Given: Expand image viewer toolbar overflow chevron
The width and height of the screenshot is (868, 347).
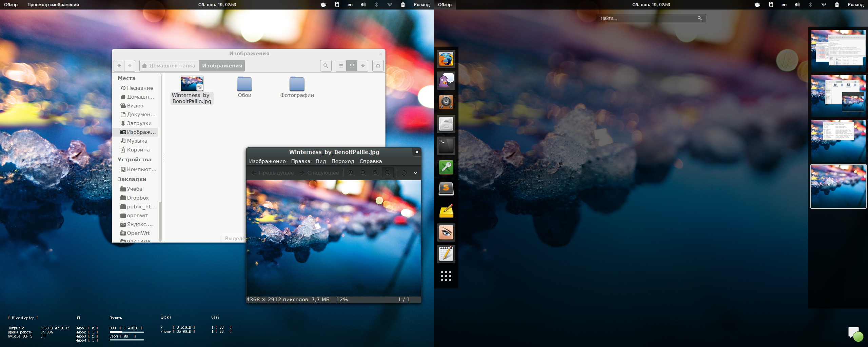Looking at the screenshot, I should coord(415,173).
